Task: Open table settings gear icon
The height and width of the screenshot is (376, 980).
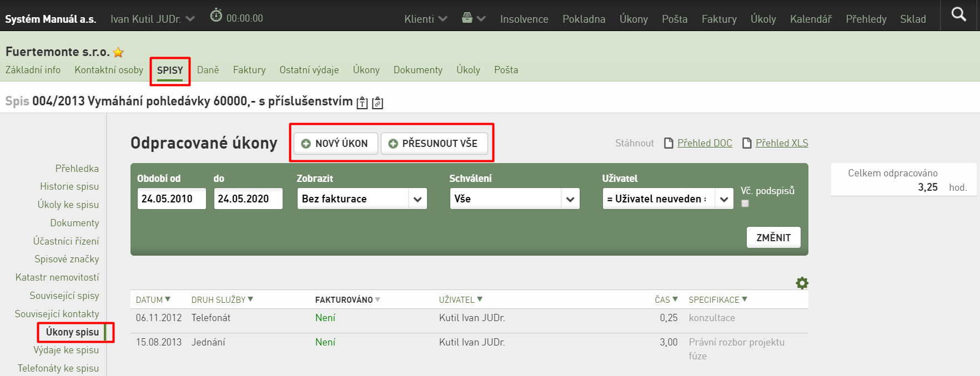Action: click(802, 283)
